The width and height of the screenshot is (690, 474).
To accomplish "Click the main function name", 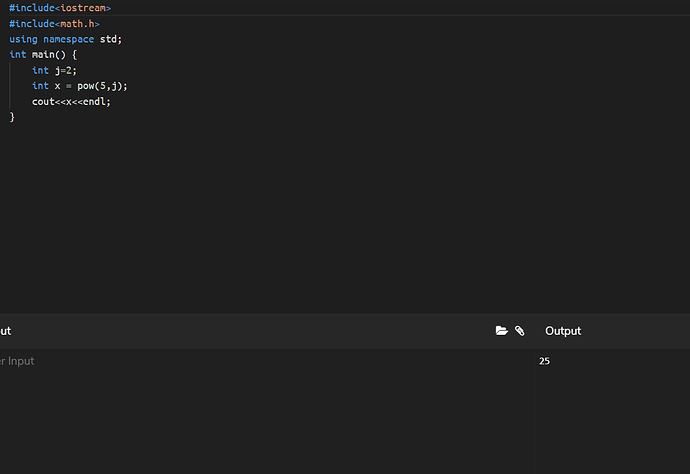I will (40, 54).
